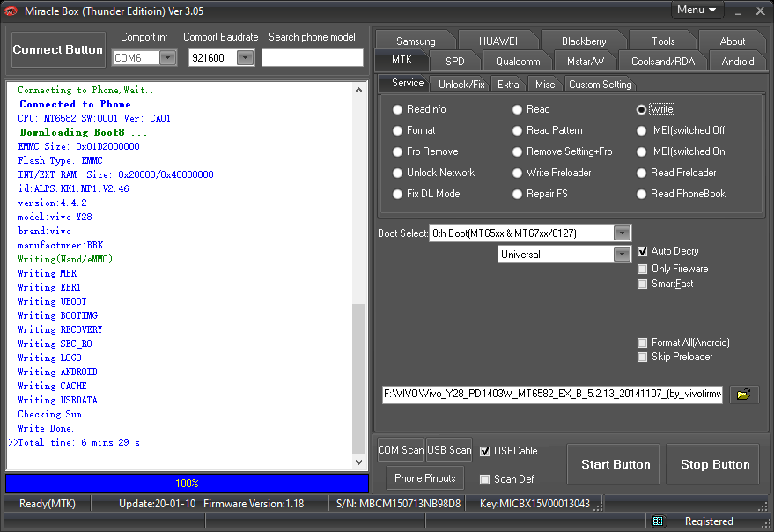Screen dimensions: 774x532
Task: Switch to the SPD tab
Action: tap(454, 62)
